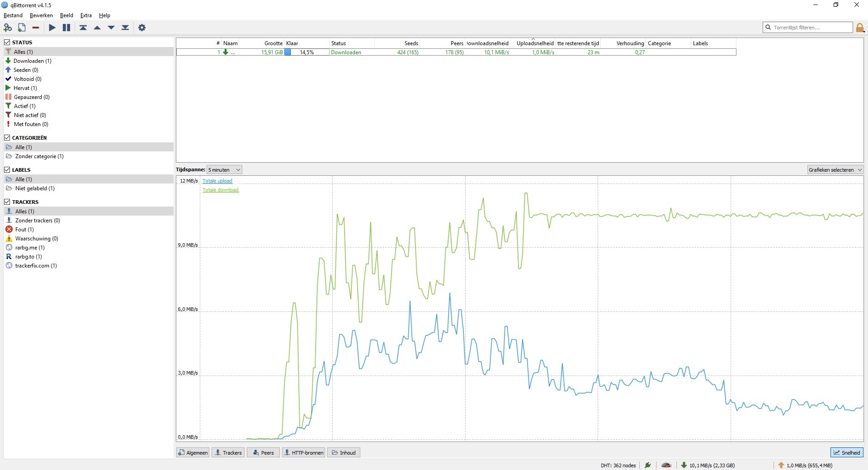
Task: Click the DHT: 362 nodes status text
Action: 618,465
